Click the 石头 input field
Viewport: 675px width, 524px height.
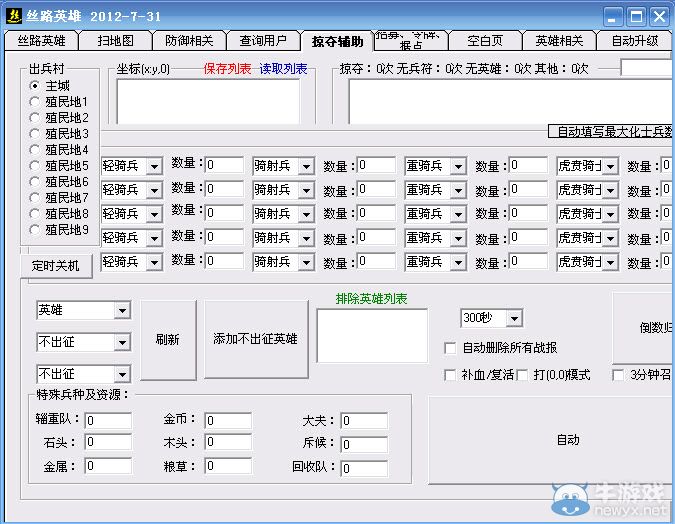(108, 442)
